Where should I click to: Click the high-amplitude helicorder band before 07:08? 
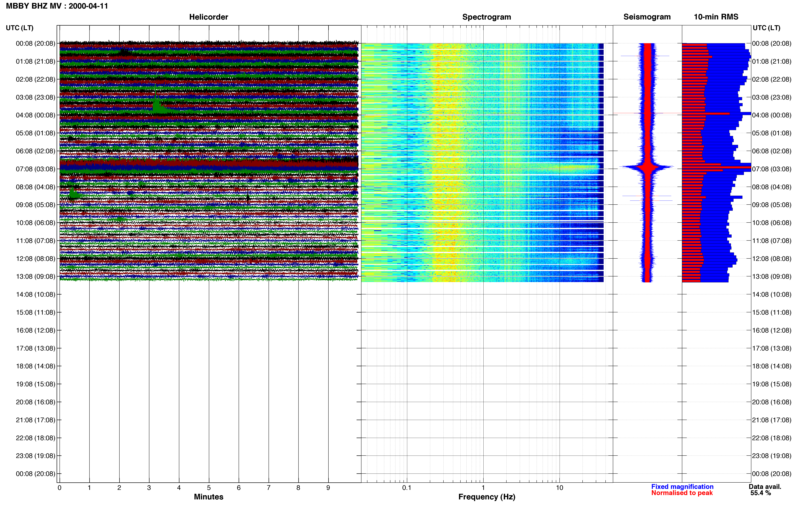coord(209,164)
